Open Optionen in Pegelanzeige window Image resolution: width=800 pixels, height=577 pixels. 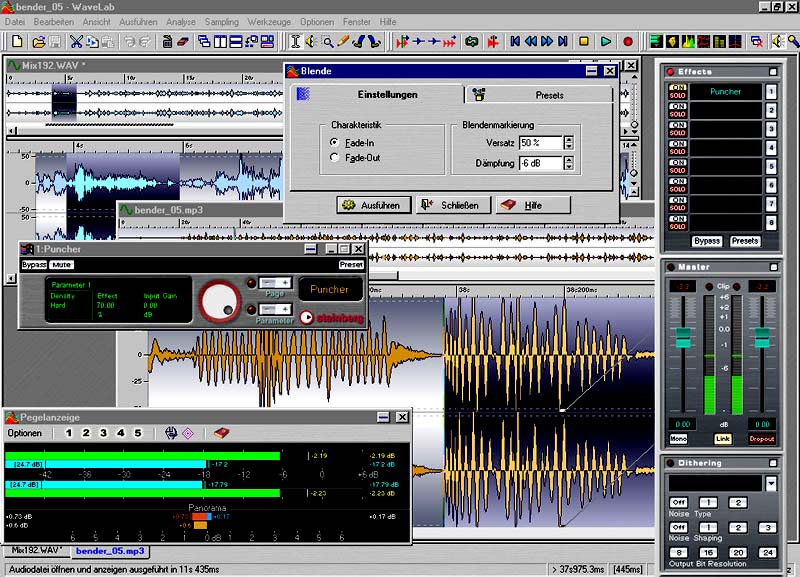click(24, 433)
